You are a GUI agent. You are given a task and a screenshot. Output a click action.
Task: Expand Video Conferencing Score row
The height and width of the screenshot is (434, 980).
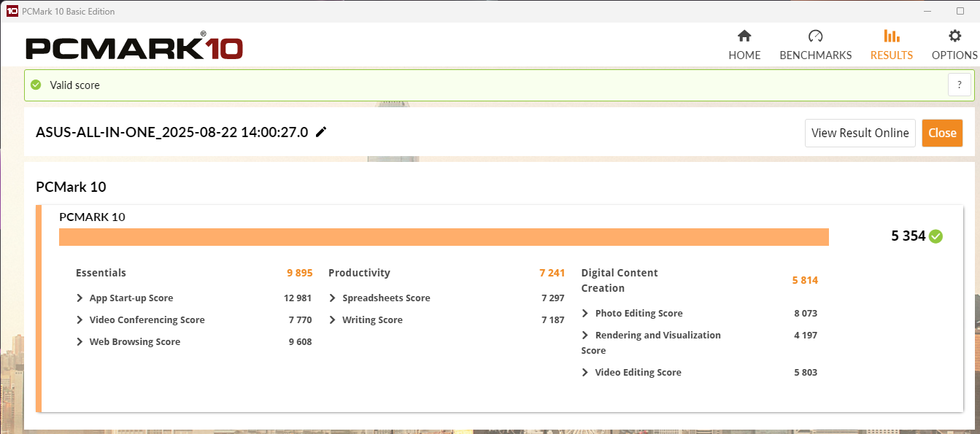(x=80, y=319)
